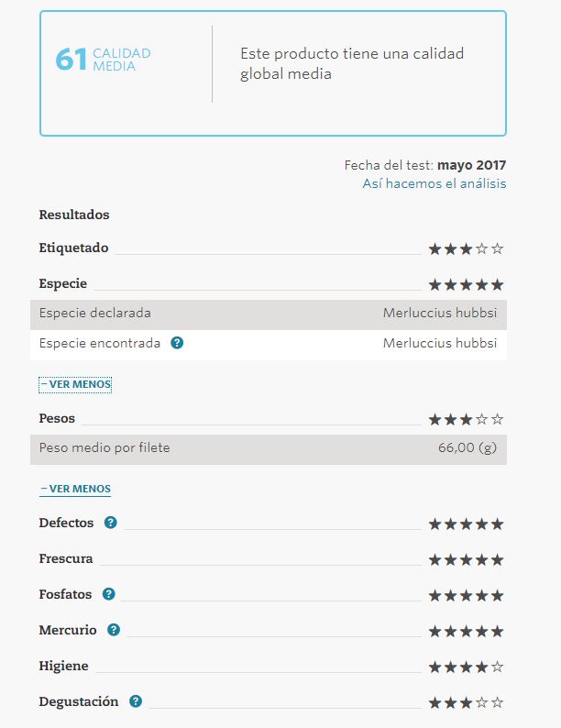This screenshot has width=561, height=728.
Task: Click the Mercurio star rating
Action: click(466, 631)
